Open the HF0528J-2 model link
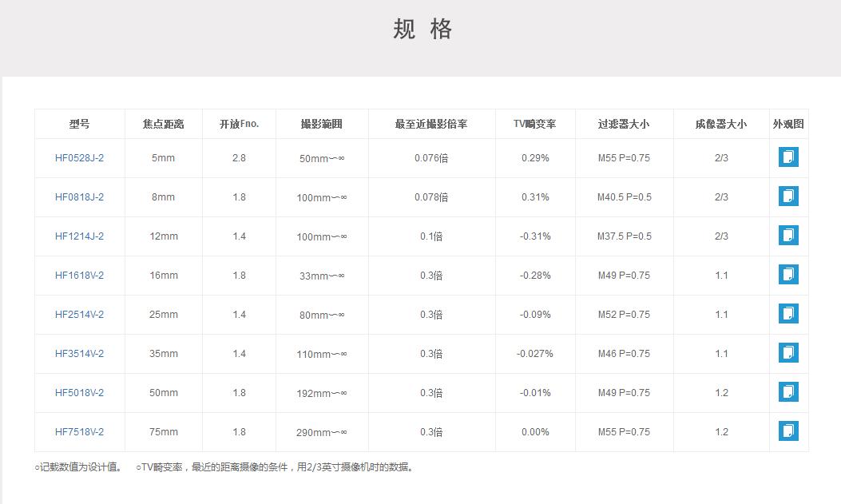Screen dimensions: 841x504 (79, 158)
